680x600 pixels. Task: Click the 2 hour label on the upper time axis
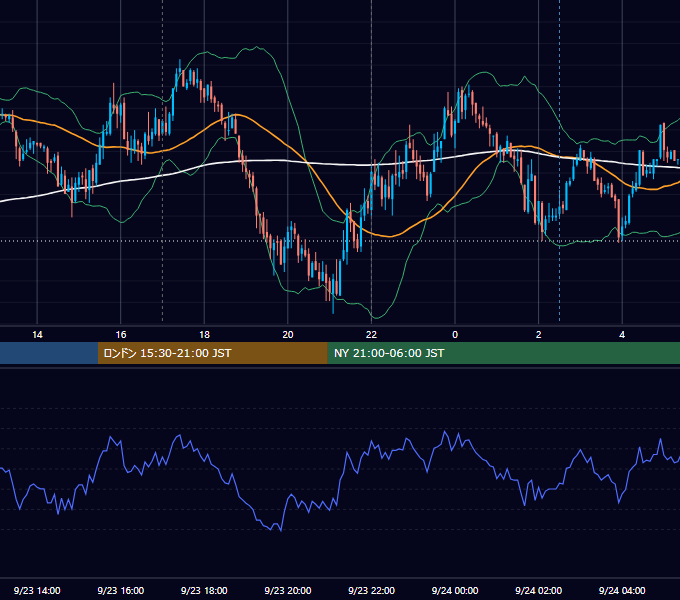click(x=539, y=335)
